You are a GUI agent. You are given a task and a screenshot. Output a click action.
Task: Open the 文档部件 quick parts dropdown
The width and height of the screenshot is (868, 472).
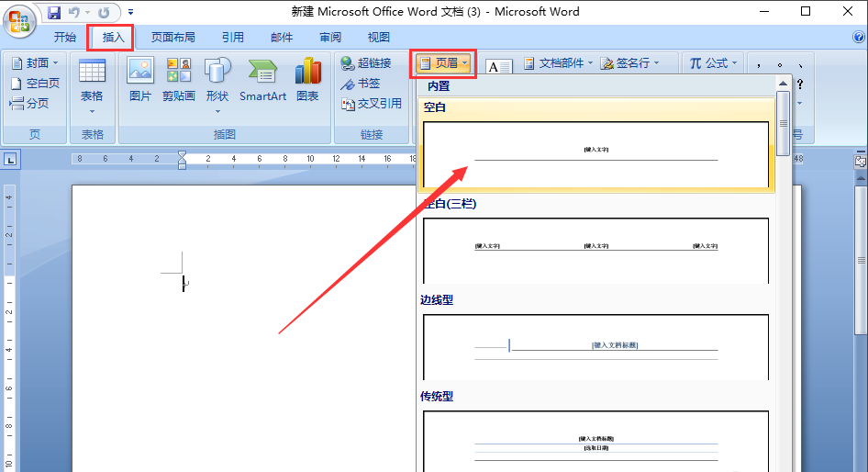558,63
